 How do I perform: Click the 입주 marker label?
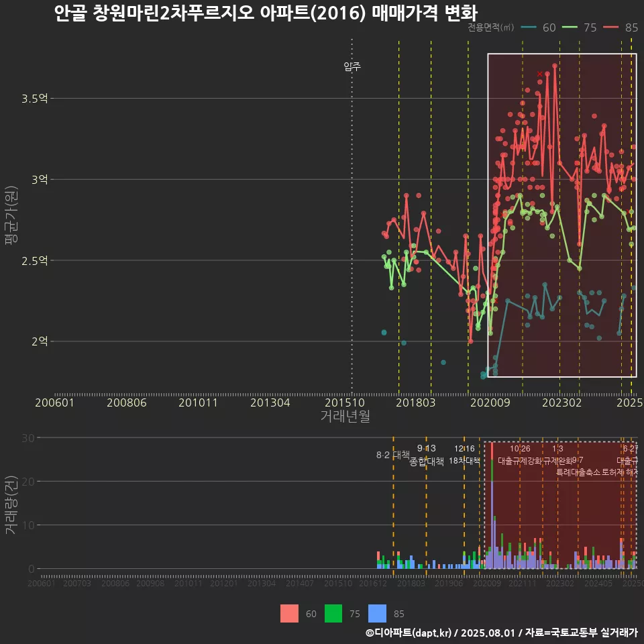click(352, 66)
